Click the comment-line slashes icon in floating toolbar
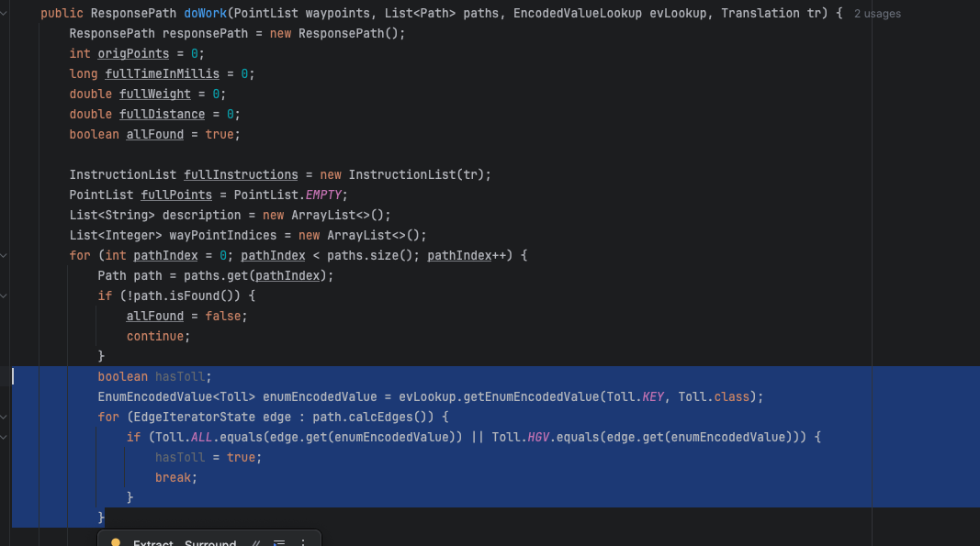This screenshot has width=980, height=546. pyautogui.click(x=255, y=542)
